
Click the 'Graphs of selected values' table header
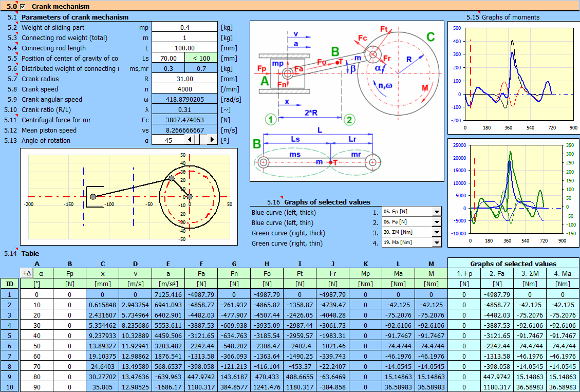pyautogui.click(x=513, y=264)
